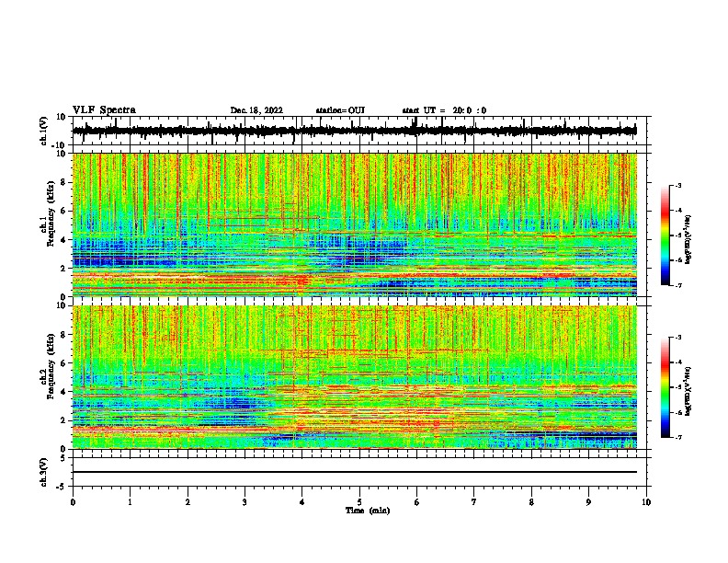Click inside the ch.2 spectrogram panel
The image size is (728, 563).
point(354,377)
